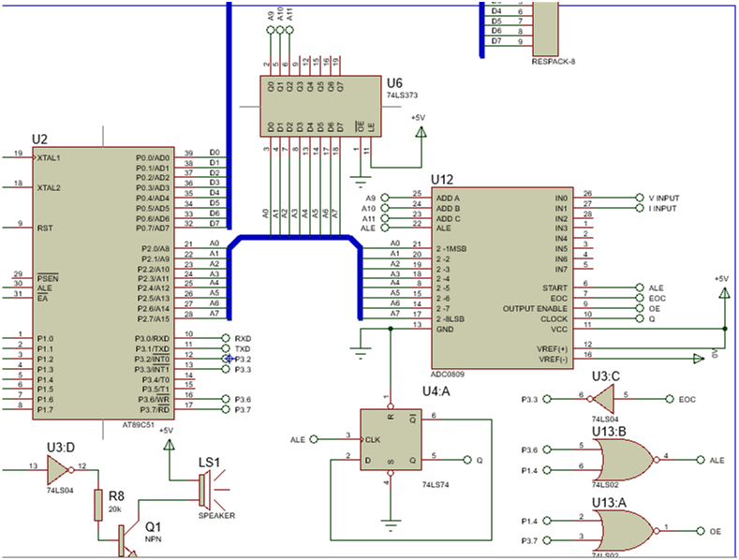Image resolution: width=739 pixels, height=560 pixels.
Task: Click the P3.3 terminal at U3:C input
Action: coord(547,399)
